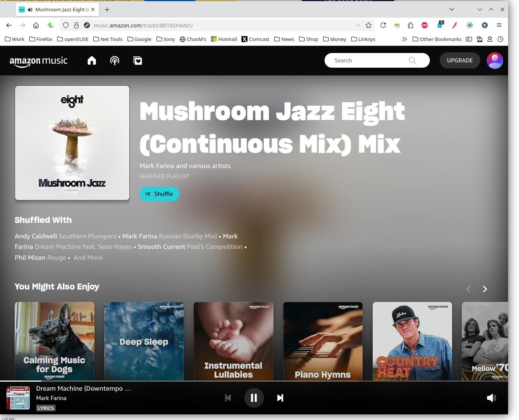Open the Hotmail bookmark
The width and height of the screenshot is (519, 420).
(x=224, y=39)
